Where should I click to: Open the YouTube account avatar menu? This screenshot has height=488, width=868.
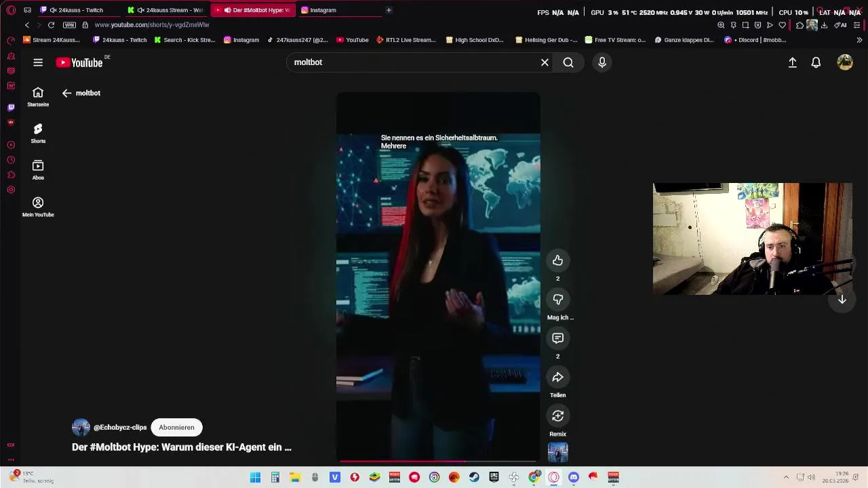845,62
